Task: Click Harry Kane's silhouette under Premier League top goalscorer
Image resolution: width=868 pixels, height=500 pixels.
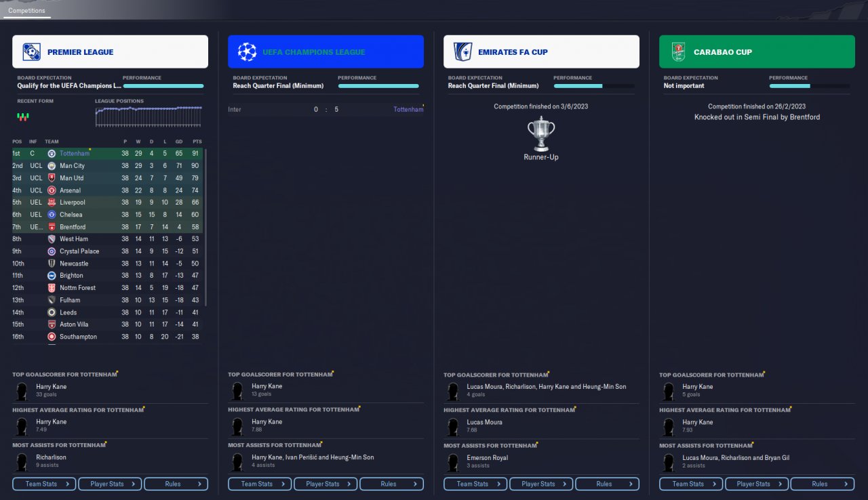Action: (x=23, y=391)
